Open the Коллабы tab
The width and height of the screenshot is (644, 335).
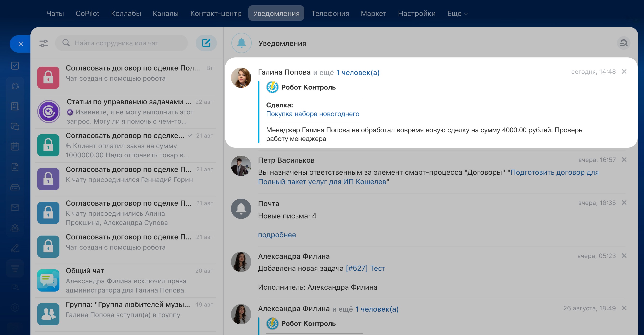click(126, 13)
